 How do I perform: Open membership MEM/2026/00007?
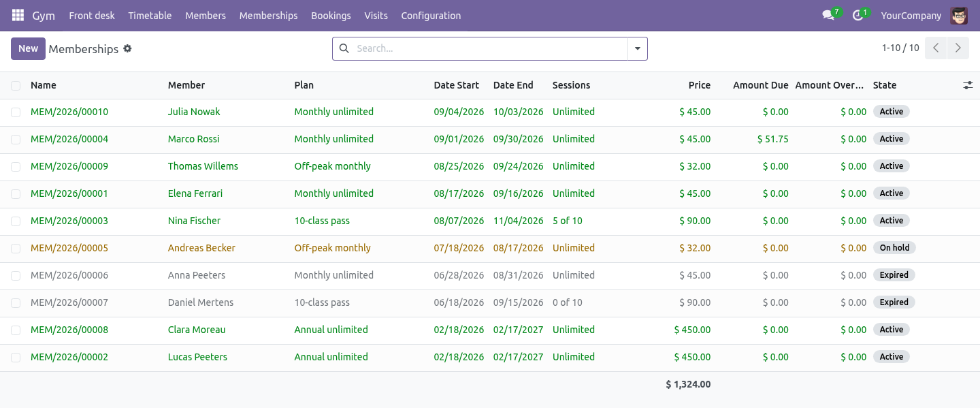coord(69,302)
